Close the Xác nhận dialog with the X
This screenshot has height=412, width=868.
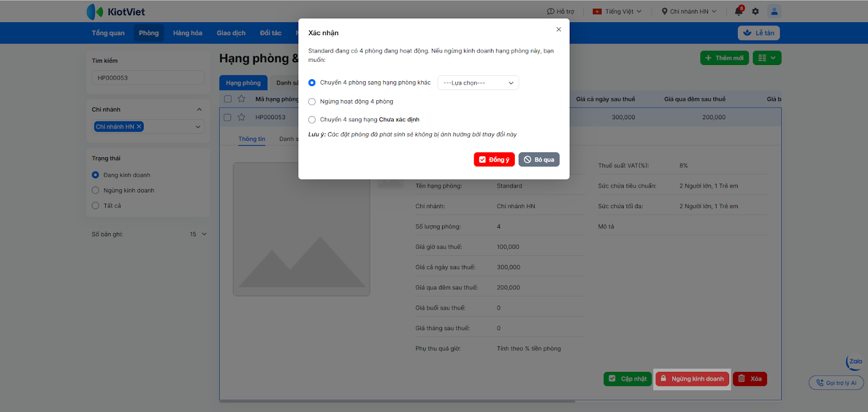tap(559, 29)
